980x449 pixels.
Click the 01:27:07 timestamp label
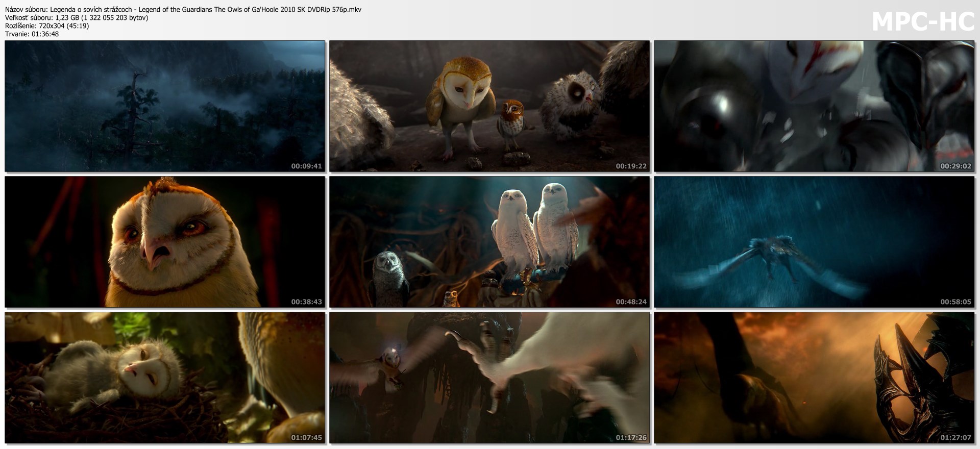955,438
